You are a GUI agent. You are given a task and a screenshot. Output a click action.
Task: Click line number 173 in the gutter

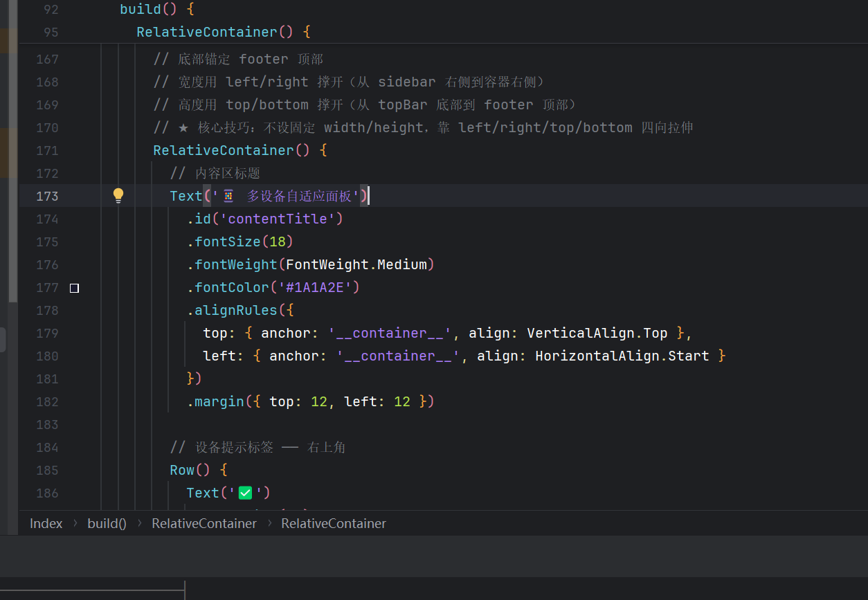pyautogui.click(x=47, y=197)
